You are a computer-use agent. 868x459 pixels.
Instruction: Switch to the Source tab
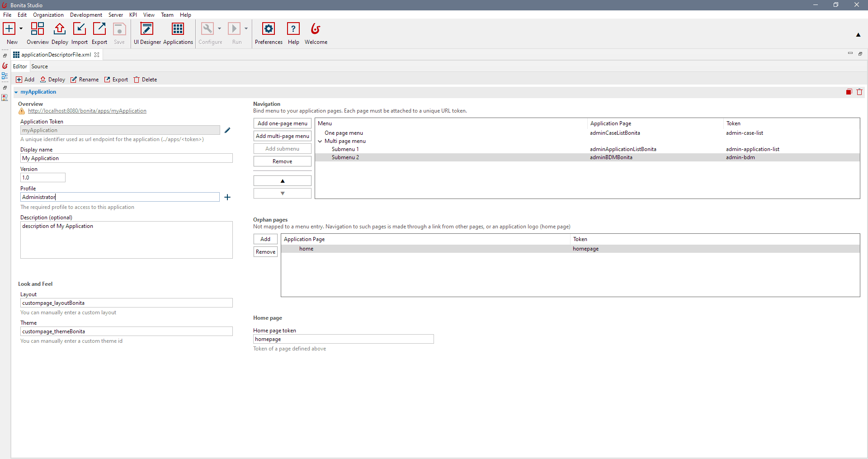coord(40,66)
